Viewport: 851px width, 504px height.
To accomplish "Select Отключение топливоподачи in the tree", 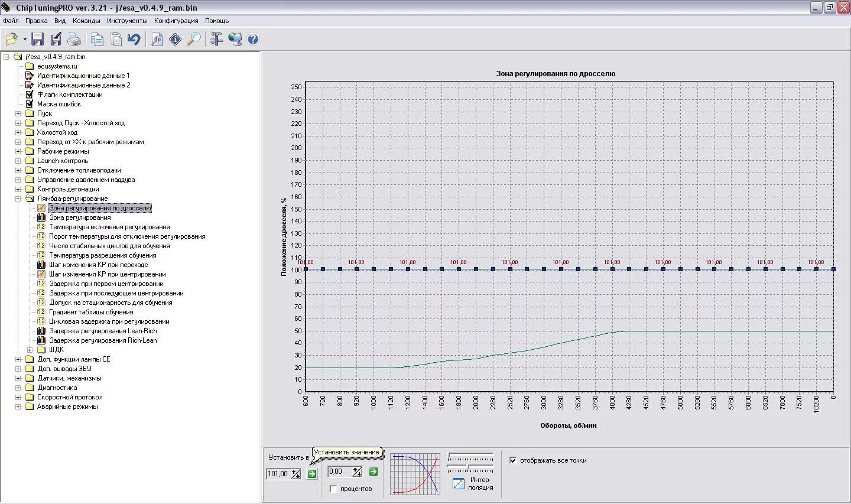I will (x=79, y=170).
